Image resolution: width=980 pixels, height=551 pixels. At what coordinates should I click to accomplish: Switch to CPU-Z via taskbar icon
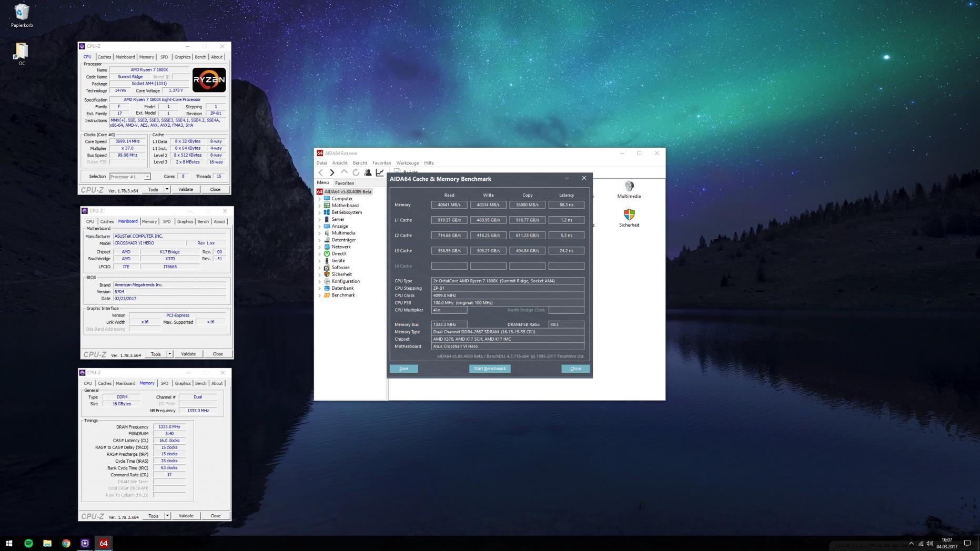[x=85, y=543]
